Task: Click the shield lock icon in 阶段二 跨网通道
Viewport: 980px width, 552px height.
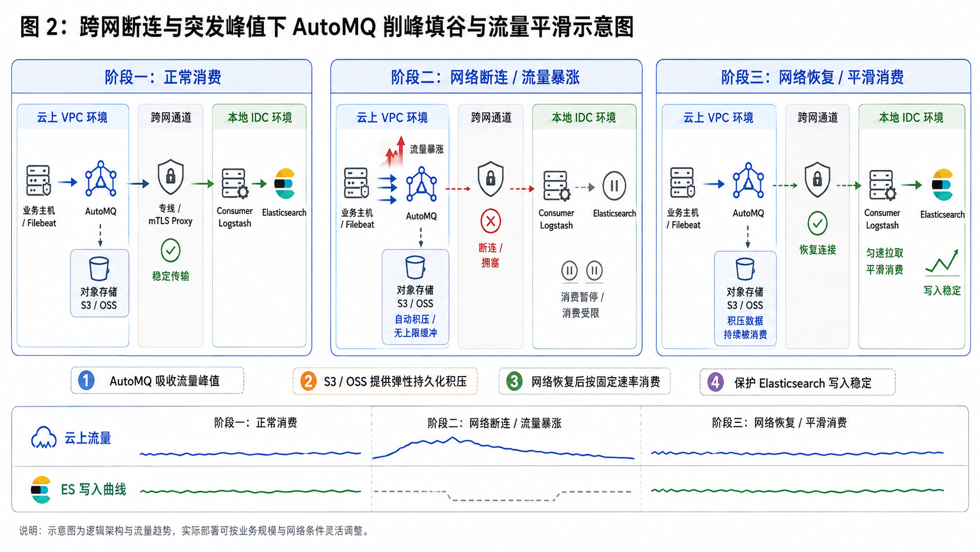Action: pyautogui.click(x=491, y=179)
